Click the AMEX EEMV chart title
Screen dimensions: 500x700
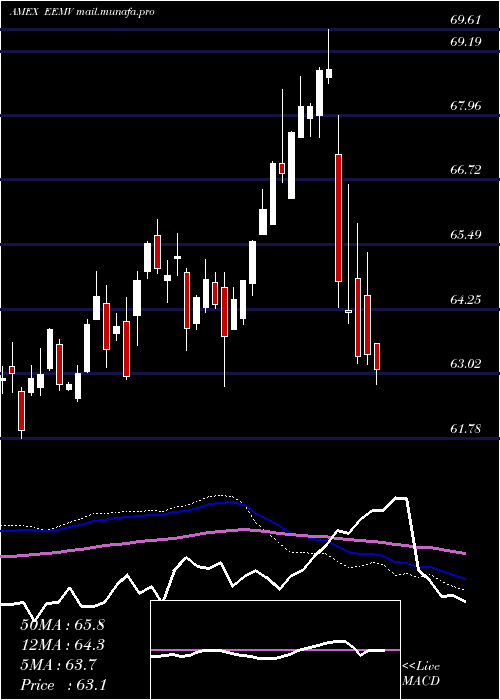pyautogui.click(x=82, y=12)
